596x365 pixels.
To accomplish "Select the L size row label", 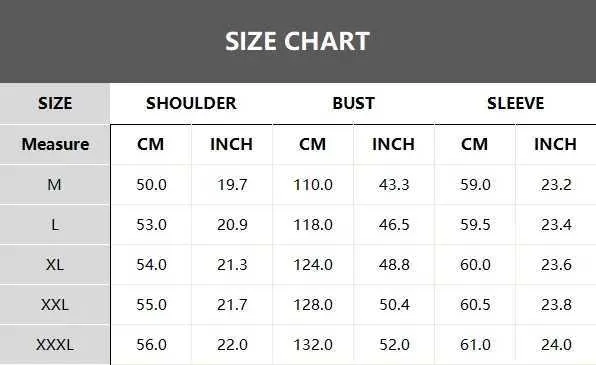I will (x=55, y=225).
